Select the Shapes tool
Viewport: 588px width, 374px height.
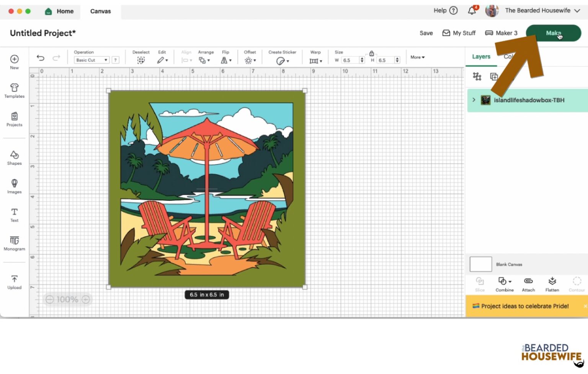coord(14,157)
